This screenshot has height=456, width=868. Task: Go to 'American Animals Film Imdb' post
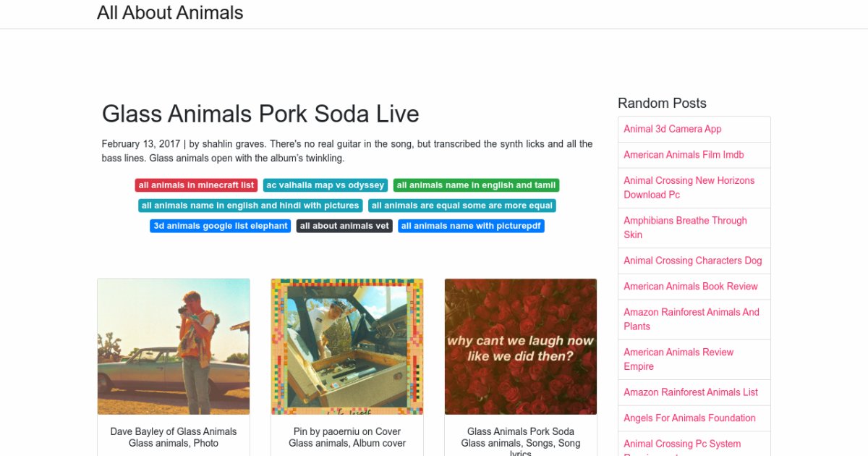click(x=684, y=155)
